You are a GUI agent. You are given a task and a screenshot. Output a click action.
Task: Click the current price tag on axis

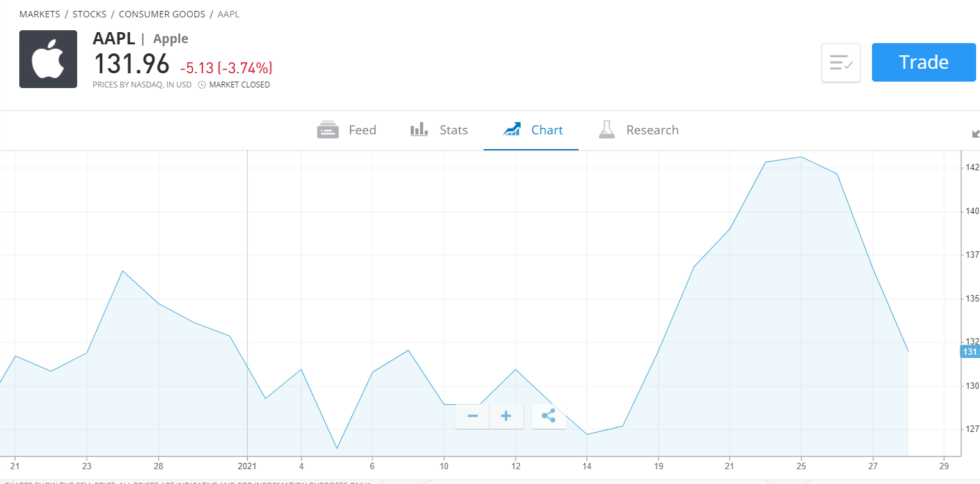[970, 352]
